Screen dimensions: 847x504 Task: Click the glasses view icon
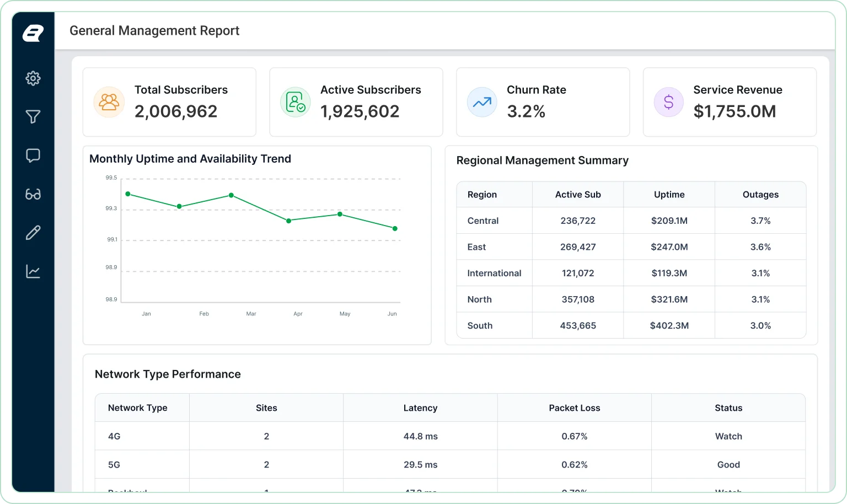coord(33,194)
